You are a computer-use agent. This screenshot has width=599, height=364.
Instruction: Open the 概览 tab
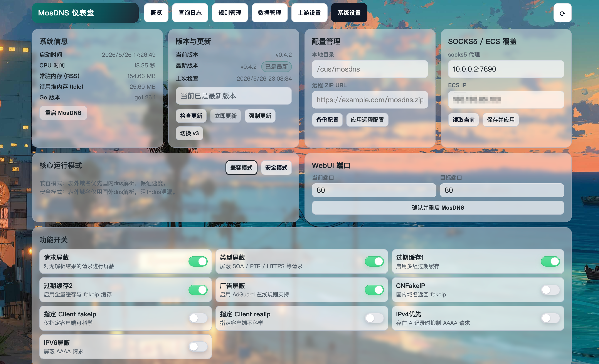point(156,13)
